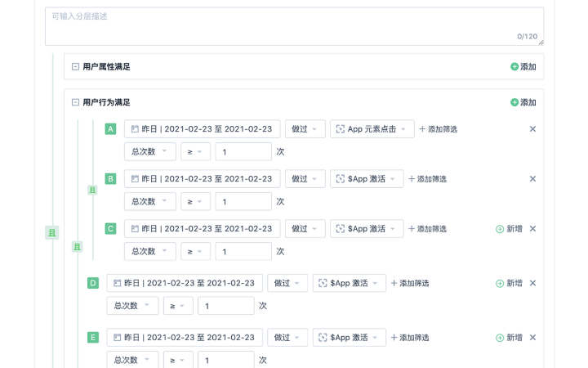Click the 新增 plus icon on row D

(500, 283)
